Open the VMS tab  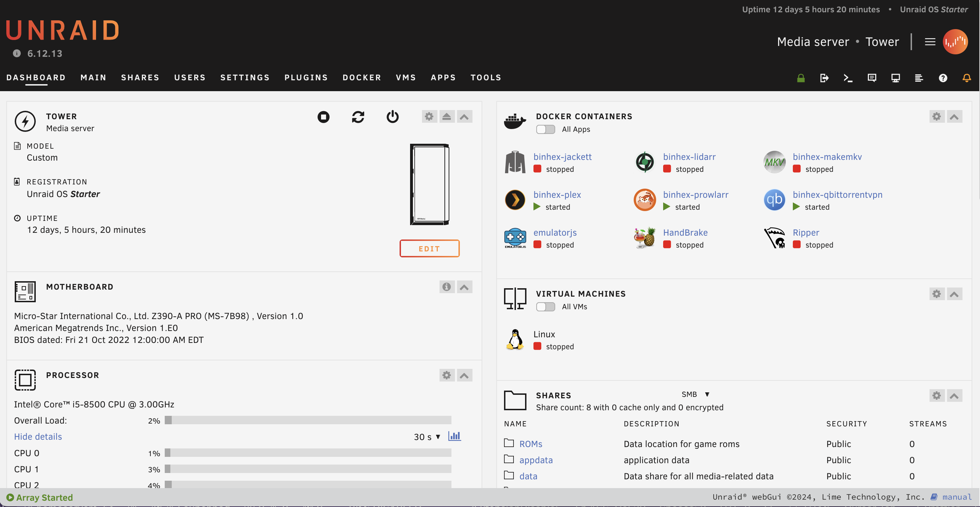[x=406, y=77]
